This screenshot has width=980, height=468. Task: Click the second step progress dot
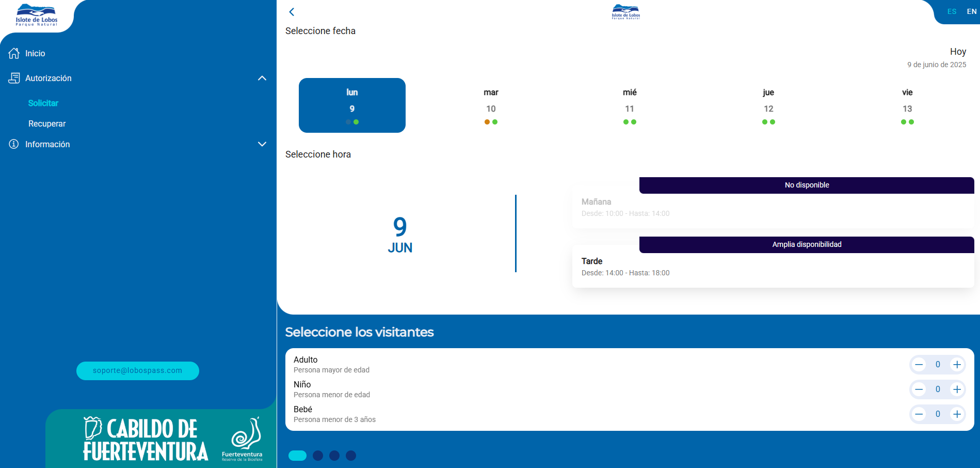pos(318,456)
